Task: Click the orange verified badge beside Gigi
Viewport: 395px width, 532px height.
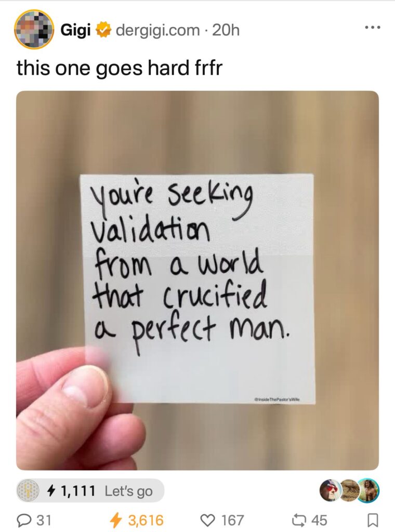Action: coord(103,31)
